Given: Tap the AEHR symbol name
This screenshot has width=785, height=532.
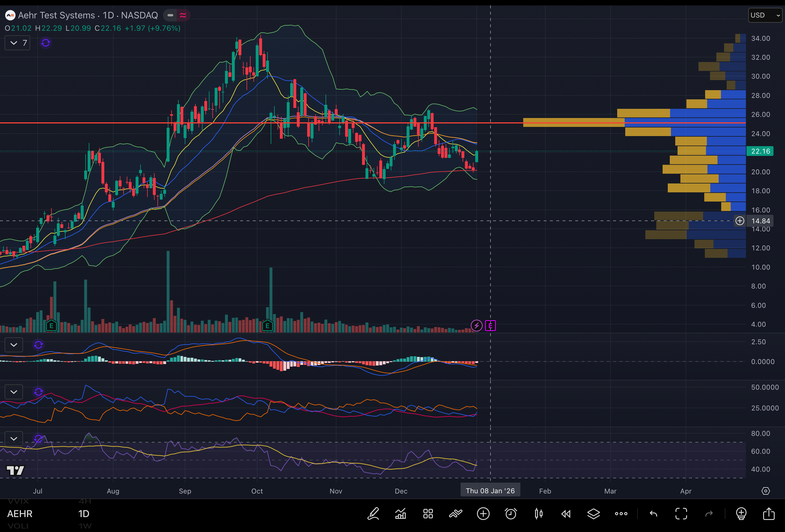Looking at the screenshot, I should coord(20,513).
